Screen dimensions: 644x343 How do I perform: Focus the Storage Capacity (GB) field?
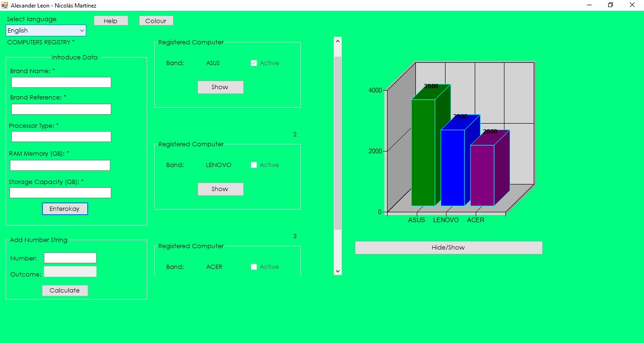click(x=60, y=193)
